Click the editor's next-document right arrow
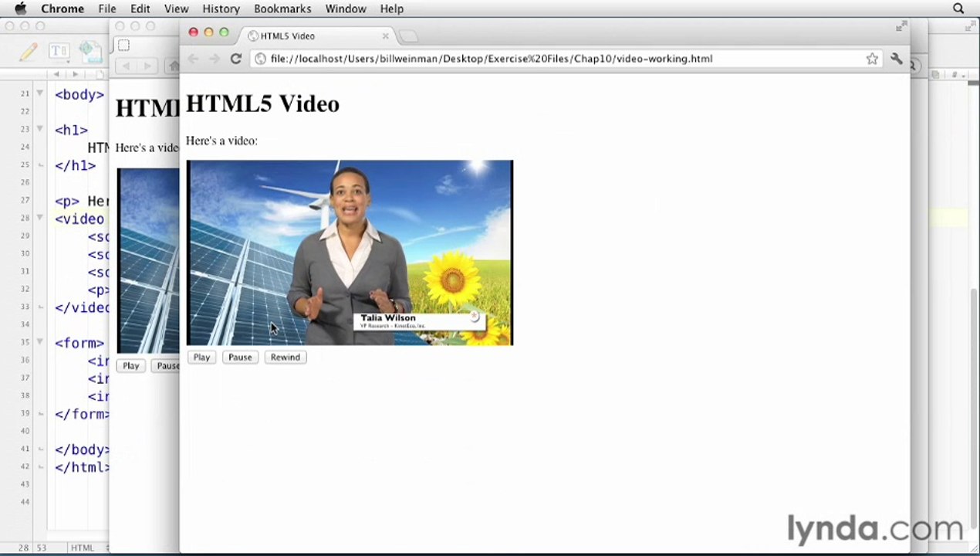 coord(75,75)
